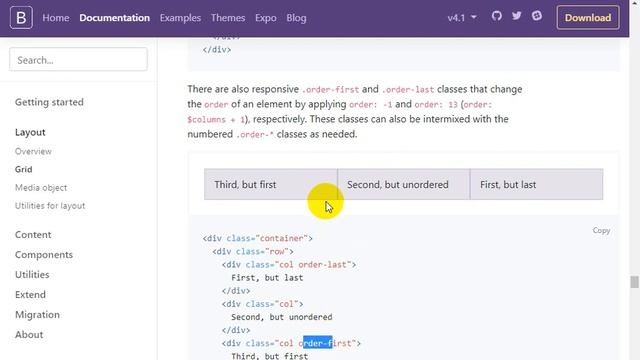Click the 'Second, but unordered' example column
640x360 pixels.
tap(404, 184)
